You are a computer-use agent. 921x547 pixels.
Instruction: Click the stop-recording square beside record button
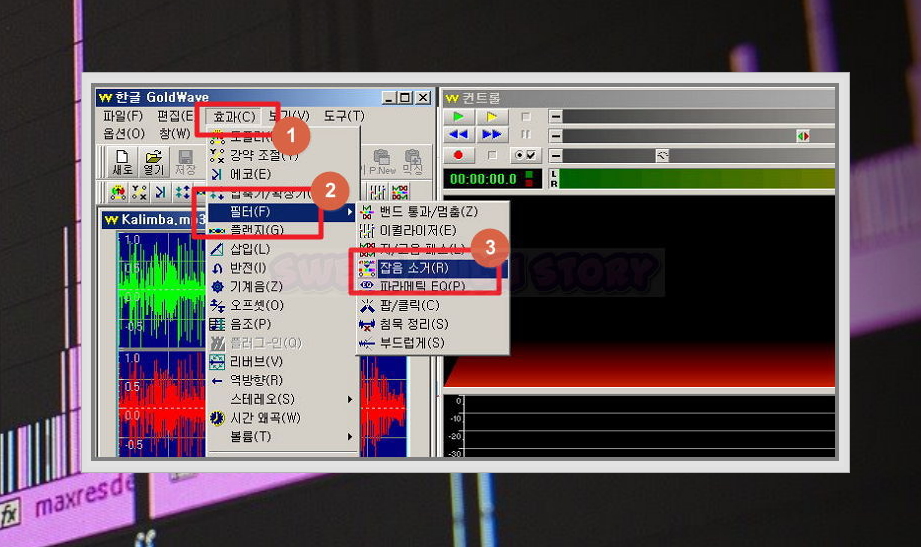point(492,155)
